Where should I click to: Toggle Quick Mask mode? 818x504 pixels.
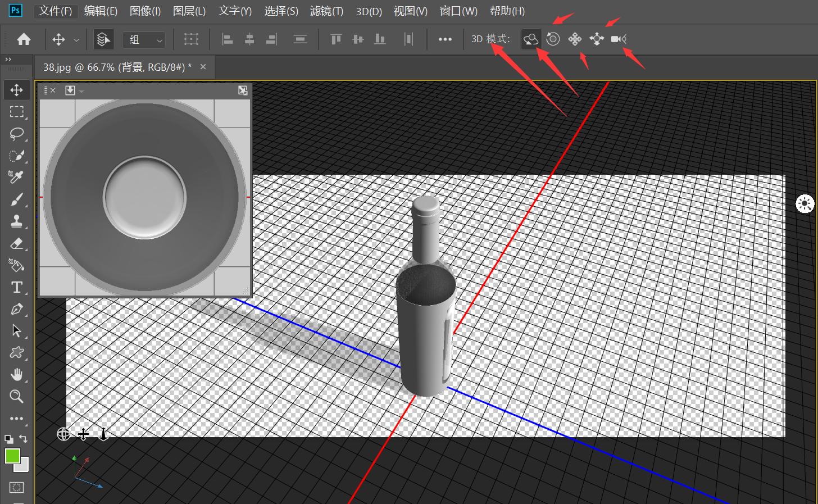click(x=16, y=487)
